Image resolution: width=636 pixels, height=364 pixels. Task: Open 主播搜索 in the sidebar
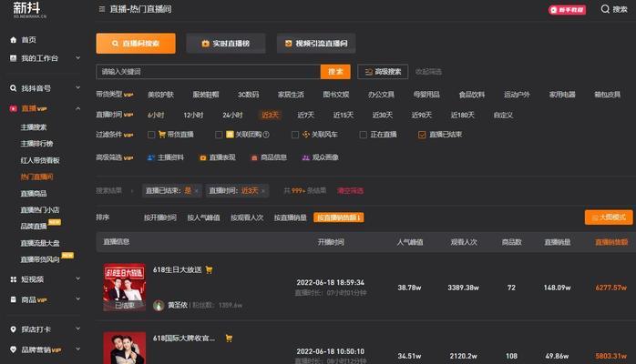click(34, 127)
